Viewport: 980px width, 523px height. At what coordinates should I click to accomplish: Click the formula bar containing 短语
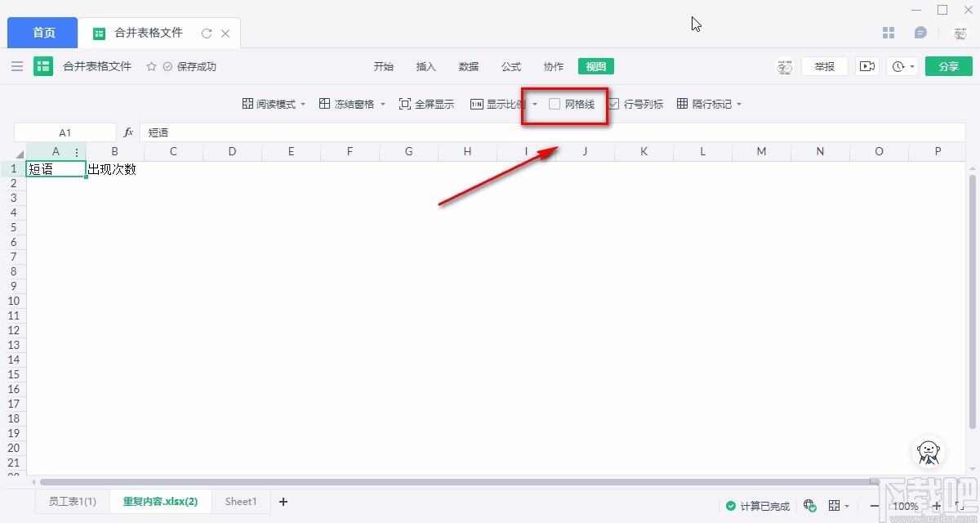click(x=552, y=132)
